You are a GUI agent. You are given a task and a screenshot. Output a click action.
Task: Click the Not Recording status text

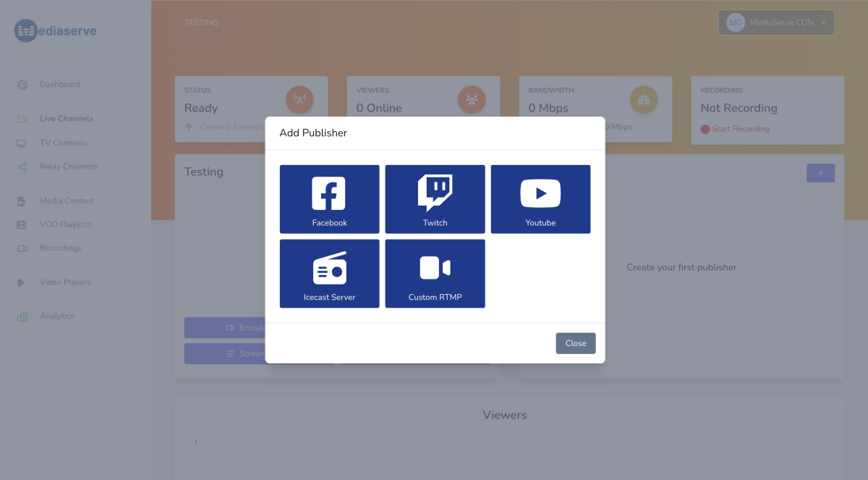739,108
